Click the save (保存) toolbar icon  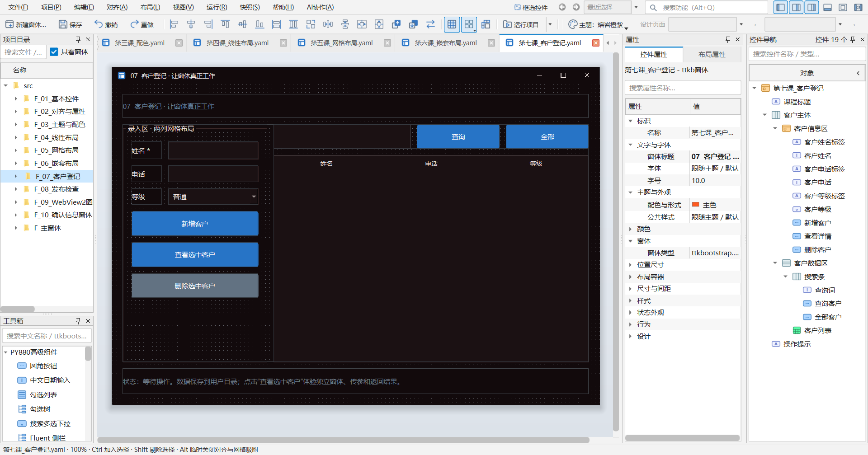63,24
